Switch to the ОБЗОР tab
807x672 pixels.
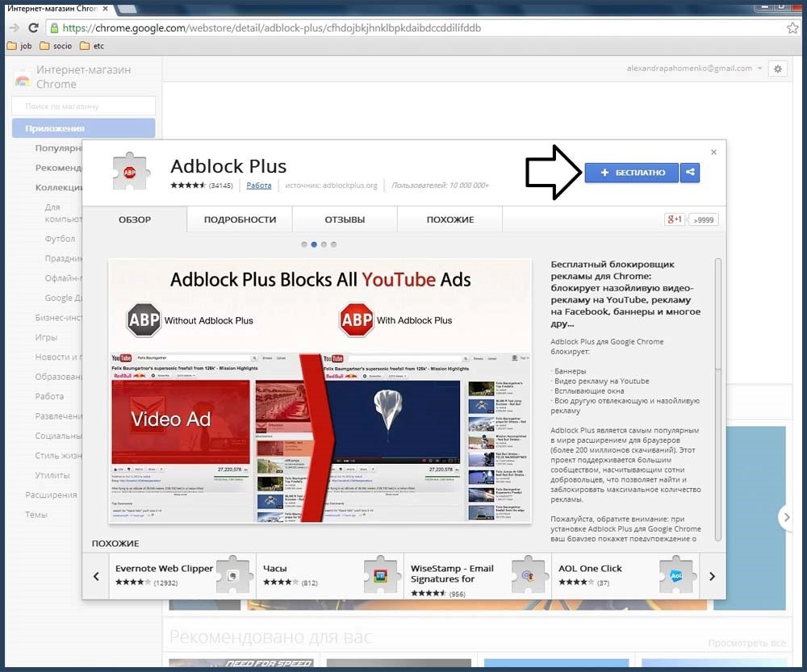(x=135, y=219)
